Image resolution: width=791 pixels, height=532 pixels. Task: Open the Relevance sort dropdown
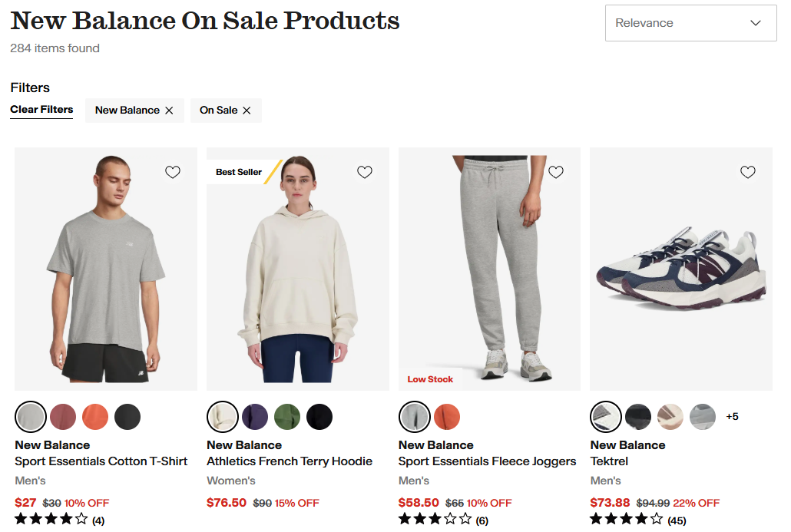tap(691, 23)
